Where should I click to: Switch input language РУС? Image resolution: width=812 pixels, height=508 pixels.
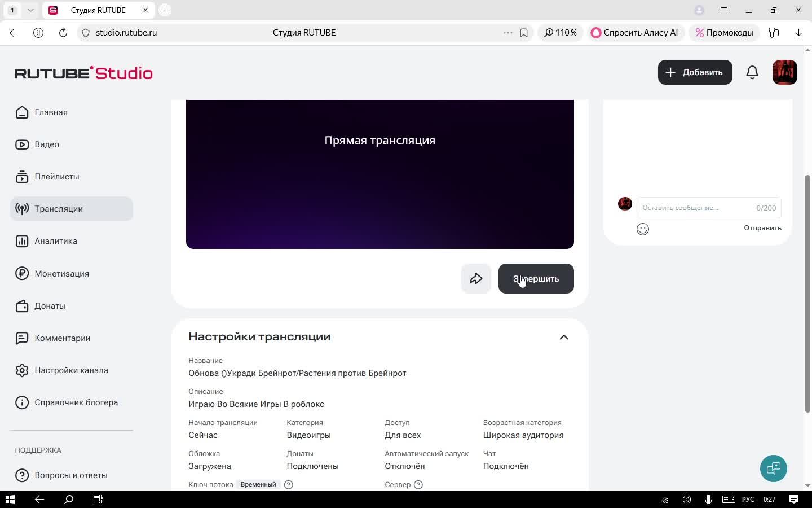pos(748,500)
